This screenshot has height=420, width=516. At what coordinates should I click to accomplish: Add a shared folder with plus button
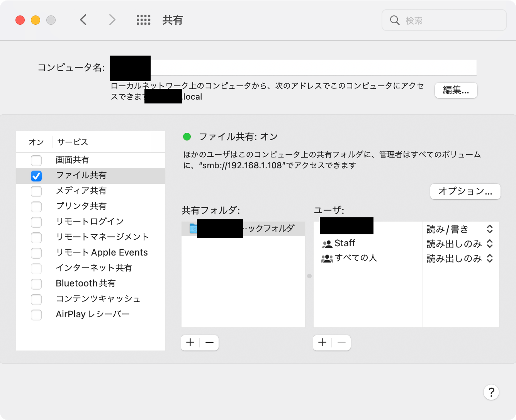click(x=190, y=342)
